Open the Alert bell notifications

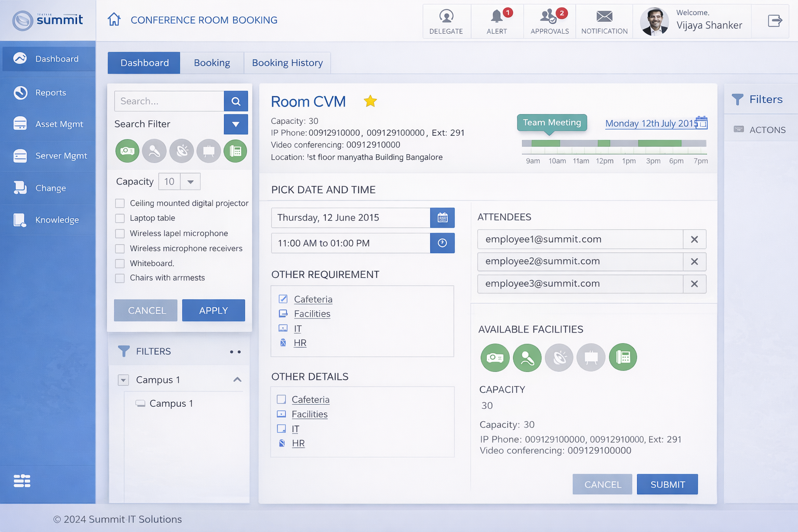tap(497, 17)
